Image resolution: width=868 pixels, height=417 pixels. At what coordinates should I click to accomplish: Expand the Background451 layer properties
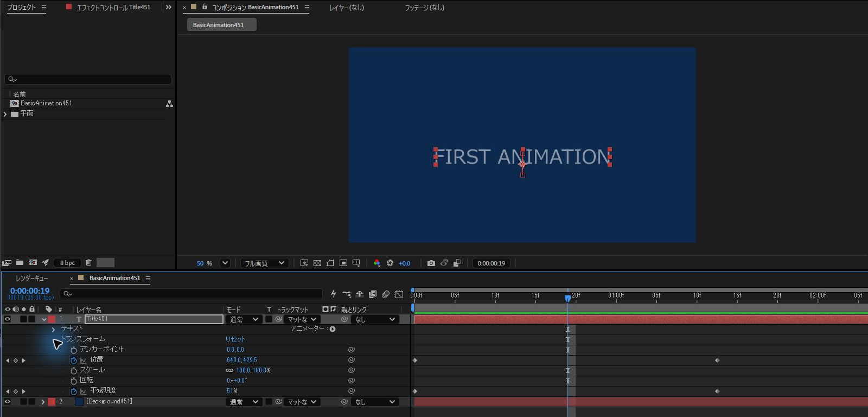(x=43, y=402)
